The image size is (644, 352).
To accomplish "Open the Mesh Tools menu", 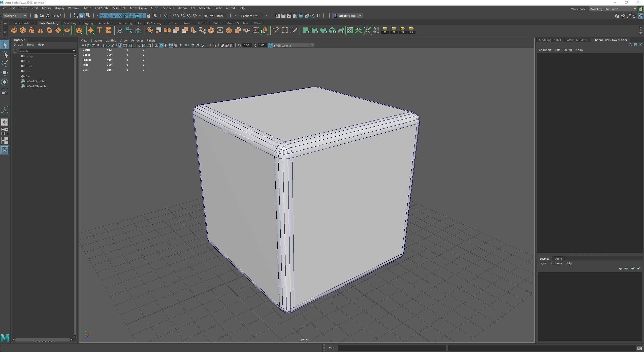I will (x=119, y=8).
